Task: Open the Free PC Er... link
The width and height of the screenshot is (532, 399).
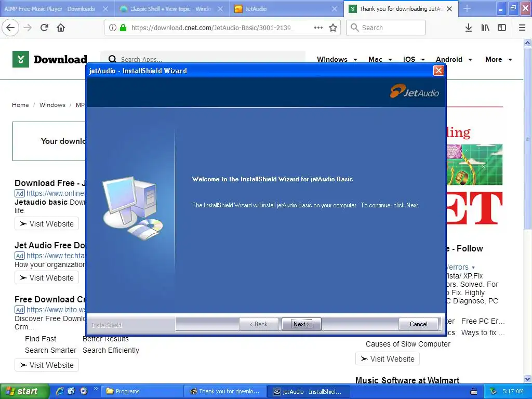Action: pyautogui.click(x=483, y=321)
